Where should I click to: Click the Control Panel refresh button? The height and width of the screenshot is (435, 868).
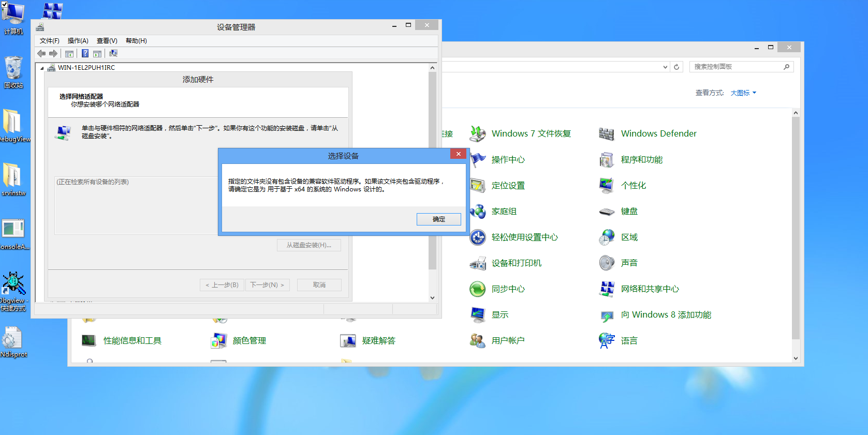[x=676, y=67]
